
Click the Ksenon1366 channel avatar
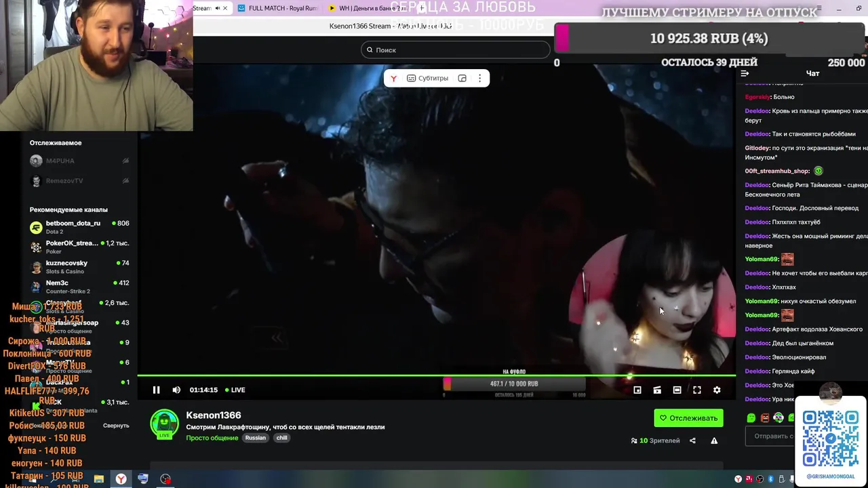point(164,424)
